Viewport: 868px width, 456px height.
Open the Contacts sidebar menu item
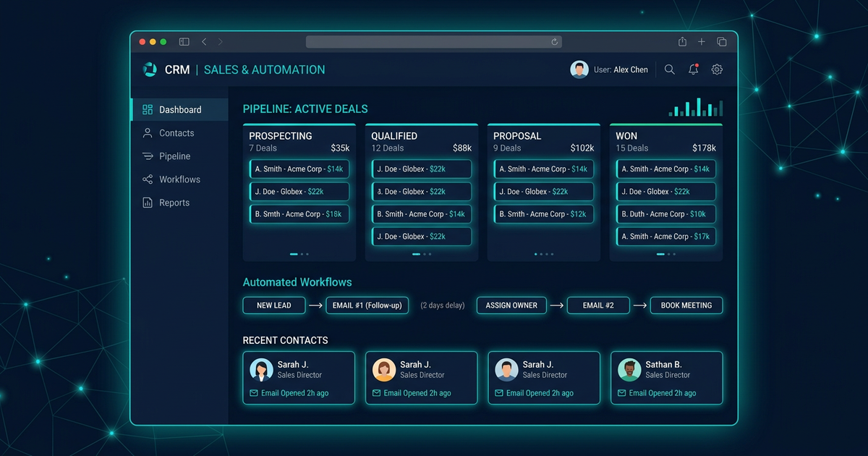(176, 133)
